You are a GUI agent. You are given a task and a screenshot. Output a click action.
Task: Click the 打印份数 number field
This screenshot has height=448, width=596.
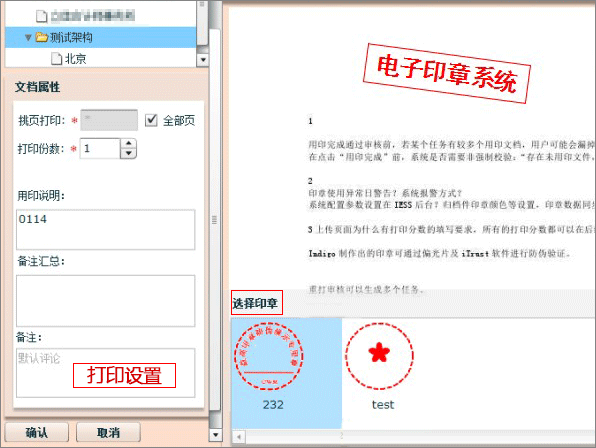pos(100,148)
